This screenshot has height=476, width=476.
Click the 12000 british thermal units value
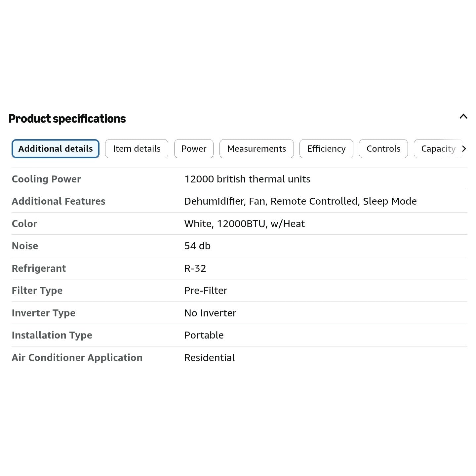247,179
